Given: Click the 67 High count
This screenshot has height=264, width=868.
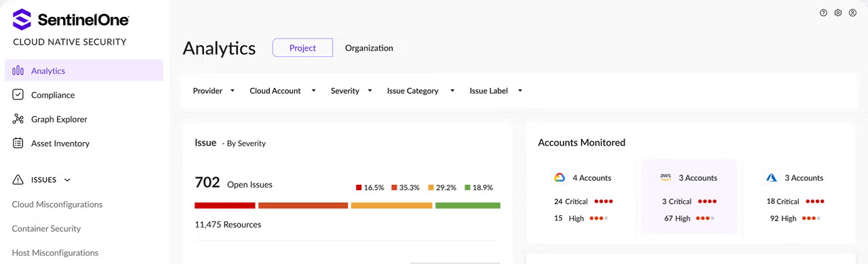Looking at the screenshot, I should pos(677,218).
